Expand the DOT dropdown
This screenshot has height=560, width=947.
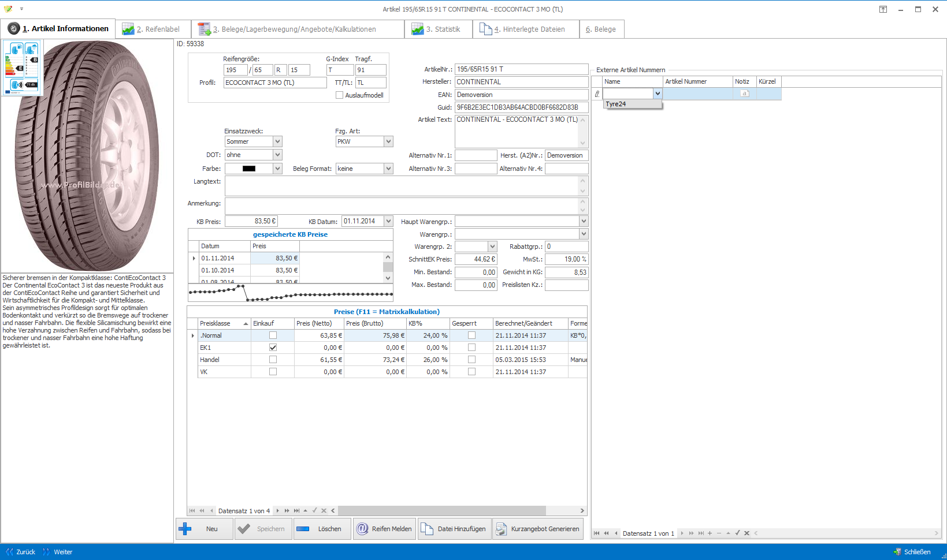pyautogui.click(x=277, y=155)
